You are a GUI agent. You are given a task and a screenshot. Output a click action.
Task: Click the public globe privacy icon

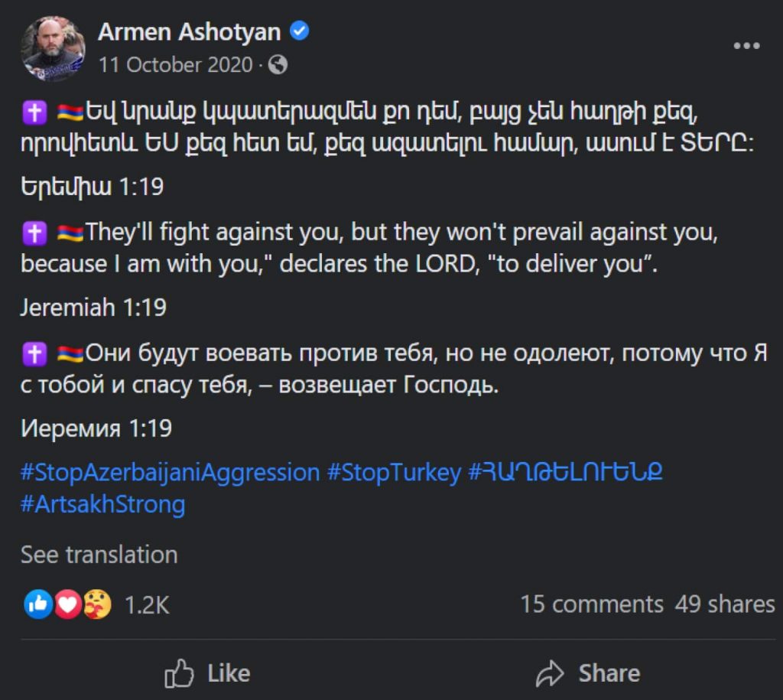[x=278, y=65]
